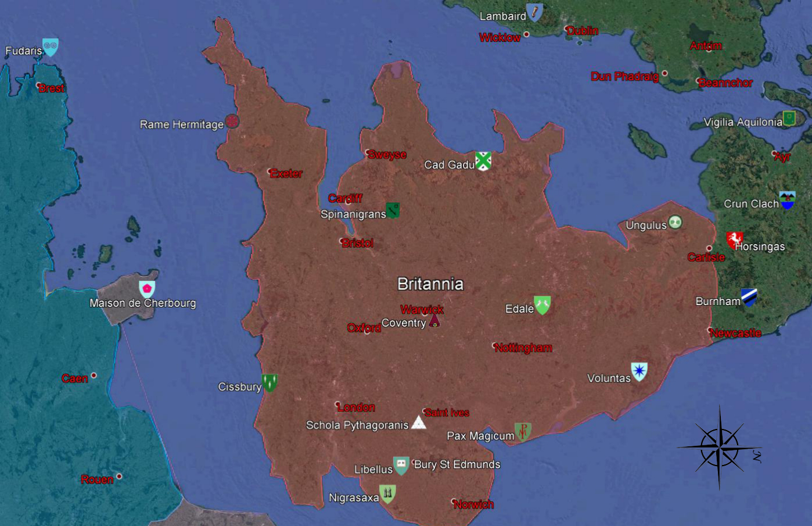Click the Spinanigrans text label
This screenshot has width=812, height=526.
point(353,214)
